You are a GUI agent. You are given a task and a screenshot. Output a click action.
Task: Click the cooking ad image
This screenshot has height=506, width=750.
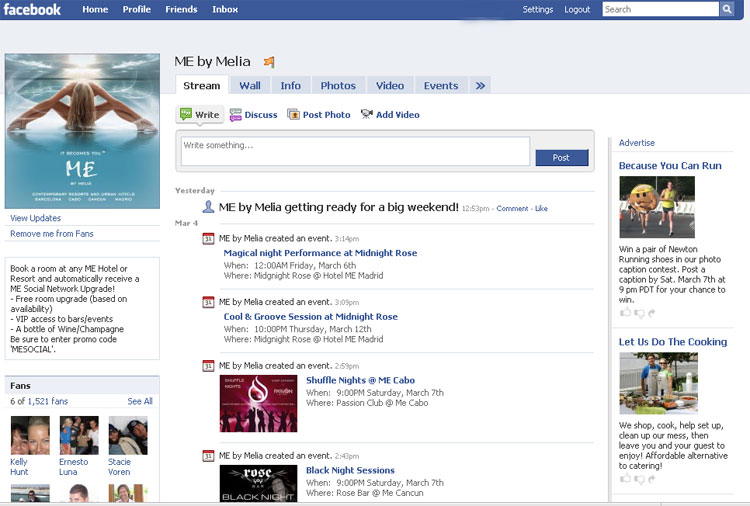pyautogui.click(x=658, y=383)
